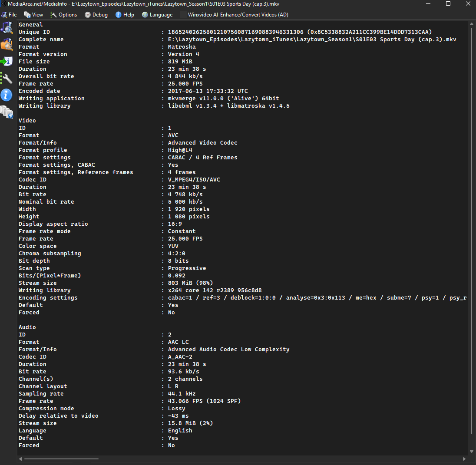Click the '43.066 FPS (1024 SPF)' value
This screenshot has height=465, width=476.
pos(204,401)
